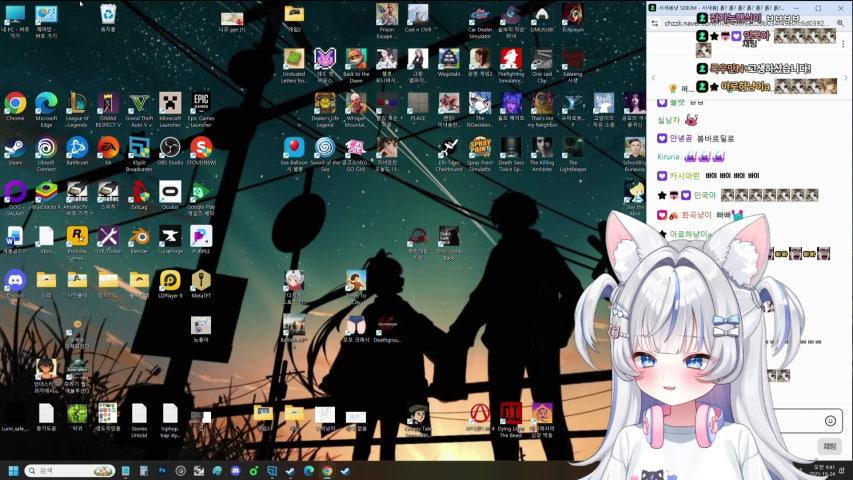The image size is (853, 480).
Task: Launch the League of Legends icon
Action: (x=77, y=104)
